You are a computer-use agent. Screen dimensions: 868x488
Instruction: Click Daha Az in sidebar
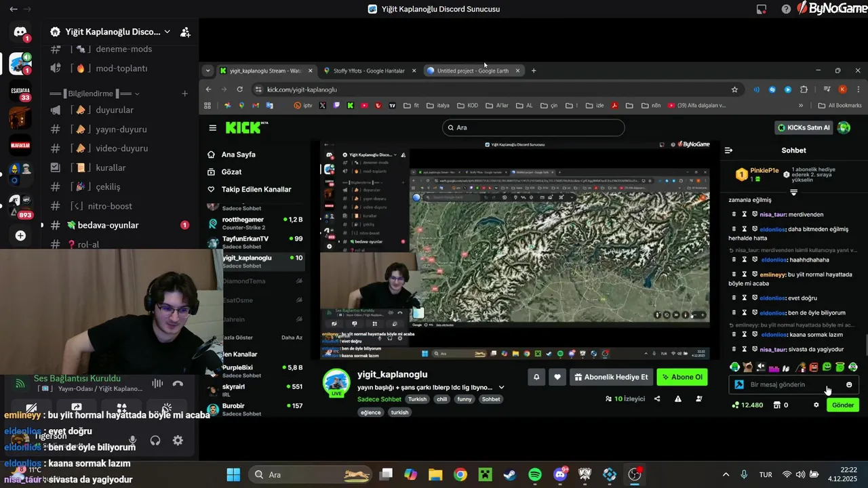coord(292,338)
